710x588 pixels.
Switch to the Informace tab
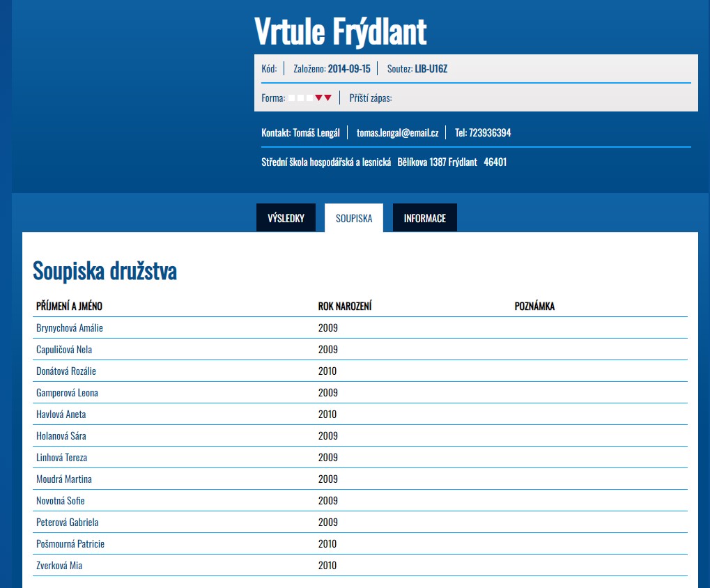(x=424, y=218)
